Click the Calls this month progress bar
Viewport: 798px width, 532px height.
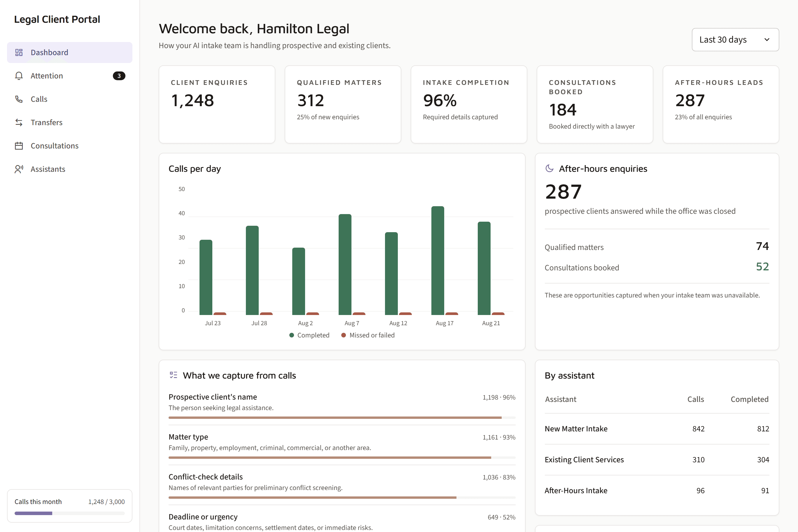coord(69,513)
